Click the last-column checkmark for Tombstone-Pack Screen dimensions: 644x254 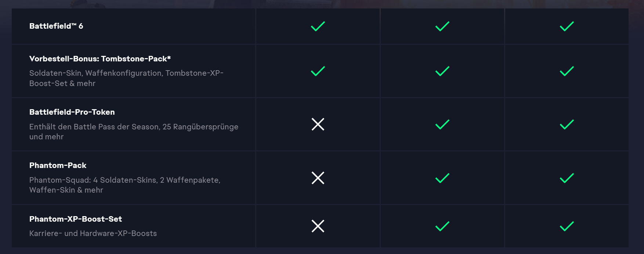[567, 71]
